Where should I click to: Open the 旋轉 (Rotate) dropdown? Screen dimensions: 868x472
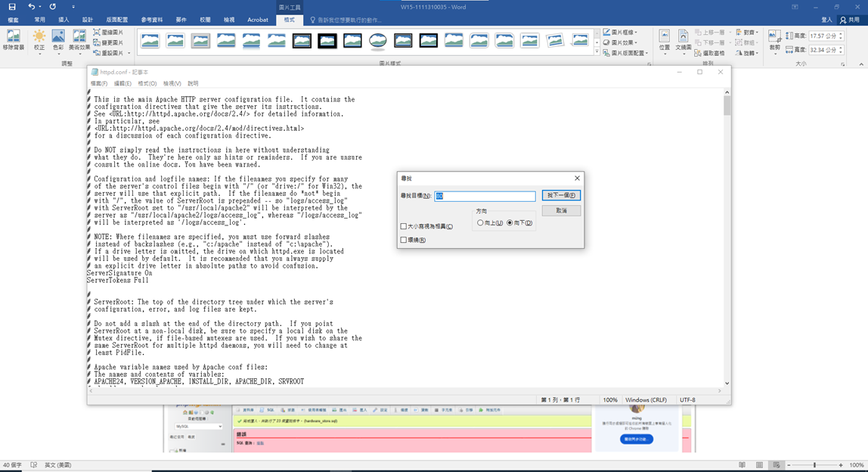747,53
